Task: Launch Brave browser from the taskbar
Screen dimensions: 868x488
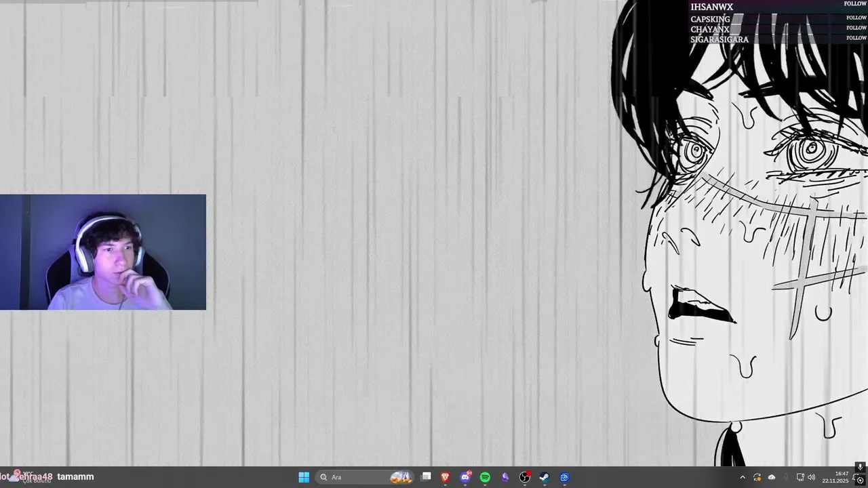Action: tap(446, 477)
